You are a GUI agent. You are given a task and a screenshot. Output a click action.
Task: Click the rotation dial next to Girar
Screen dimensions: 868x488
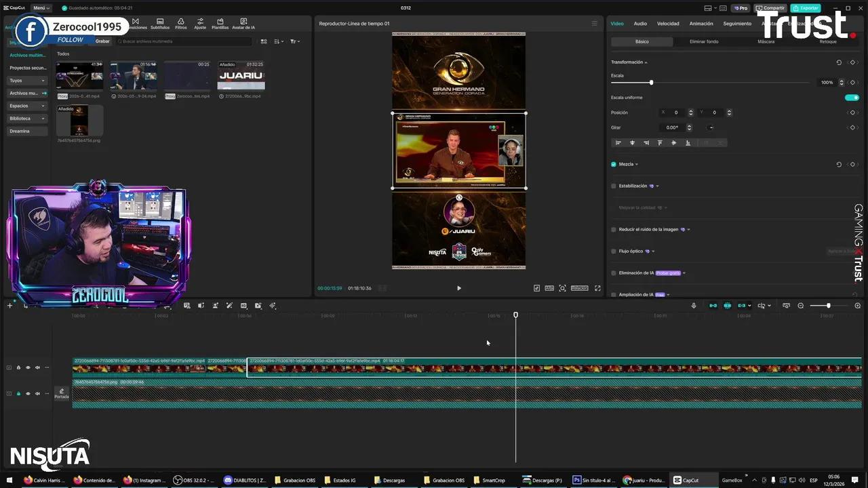[x=711, y=127]
